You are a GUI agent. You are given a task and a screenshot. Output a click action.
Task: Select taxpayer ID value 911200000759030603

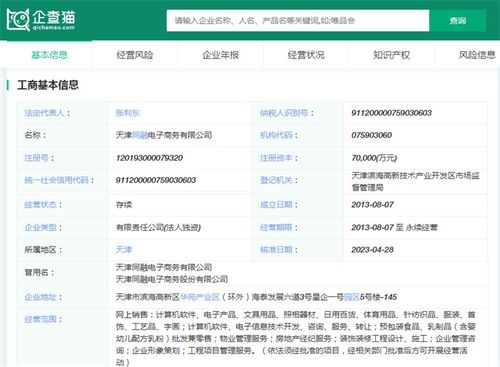pyautogui.click(x=391, y=113)
